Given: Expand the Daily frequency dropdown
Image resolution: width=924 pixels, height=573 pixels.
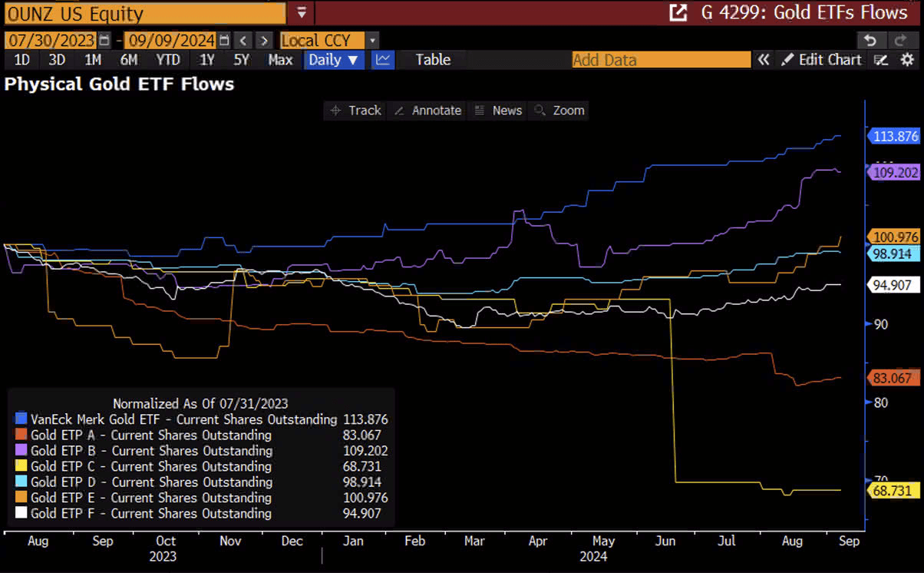Looking at the screenshot, I should coord(333,60).
